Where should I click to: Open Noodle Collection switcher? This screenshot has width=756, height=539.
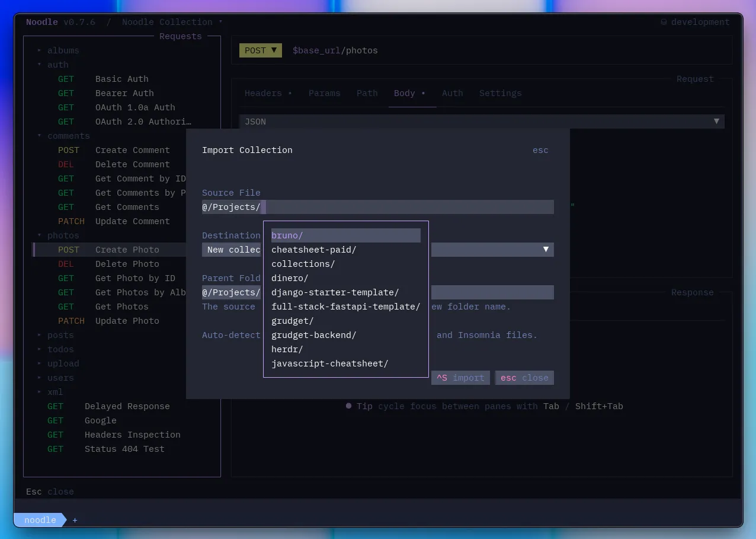(172, 22)
